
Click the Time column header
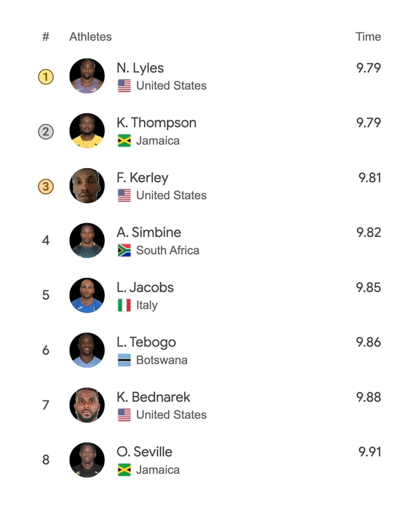pyautogui.click(x=368, y=36)
